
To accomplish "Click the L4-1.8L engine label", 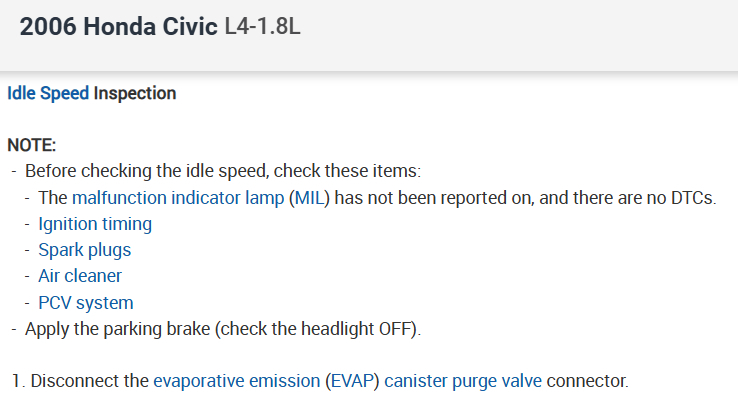I will point(263,27).
